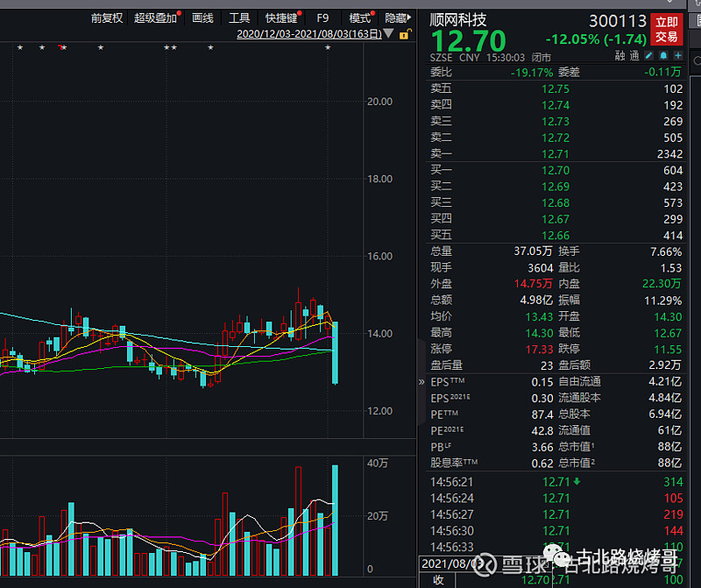Click the 卖二 price 12.72

[x=556, y=138]
